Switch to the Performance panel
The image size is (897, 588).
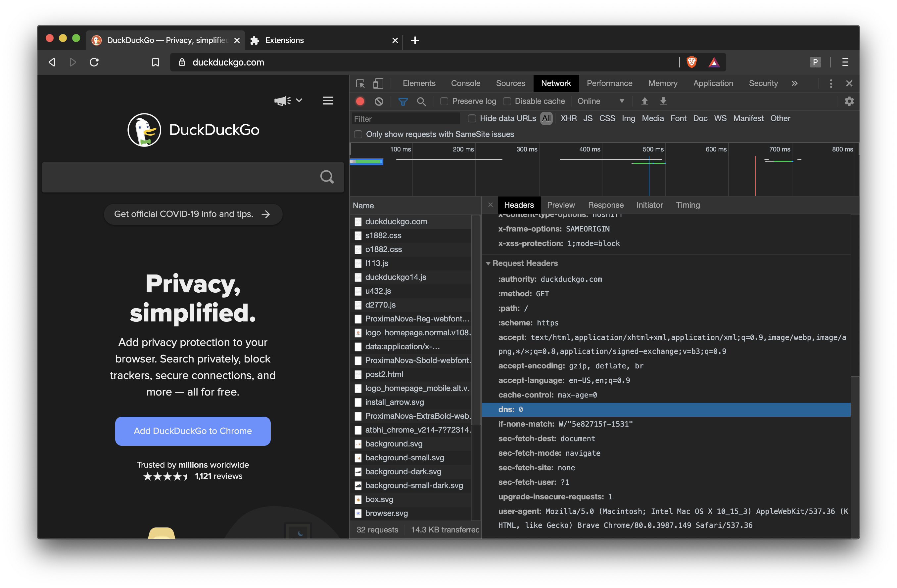point(609,83)
